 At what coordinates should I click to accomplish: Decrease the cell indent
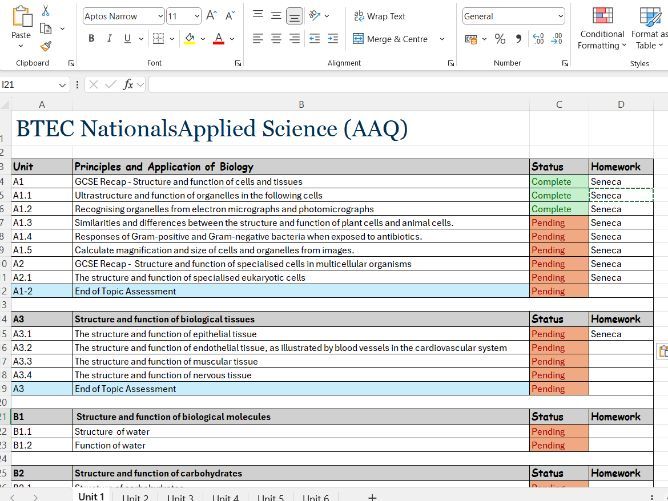pyautogui.click(x=314, y=39)
